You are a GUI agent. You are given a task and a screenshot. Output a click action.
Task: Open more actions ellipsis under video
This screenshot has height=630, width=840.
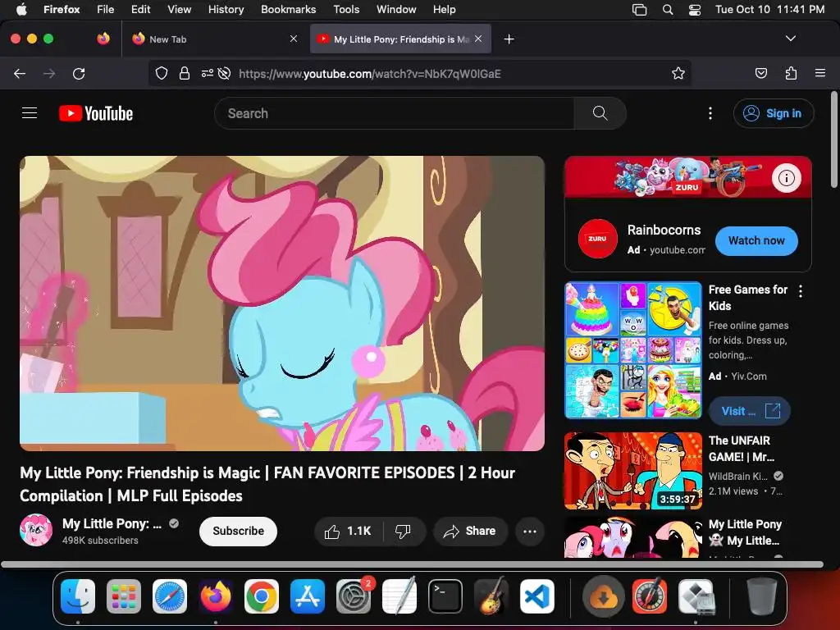pyautogui.click(x=530, y=531)
